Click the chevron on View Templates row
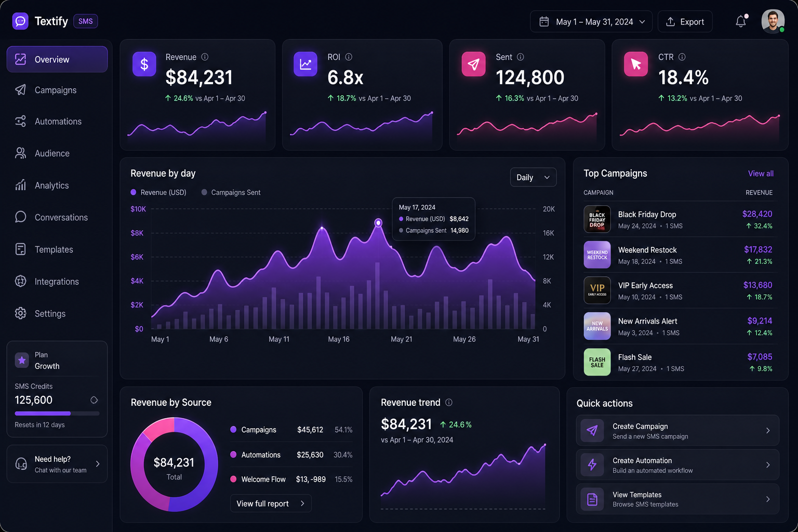Image resolution: width=798 pixels, height=532 pixels. coord(768,499)
